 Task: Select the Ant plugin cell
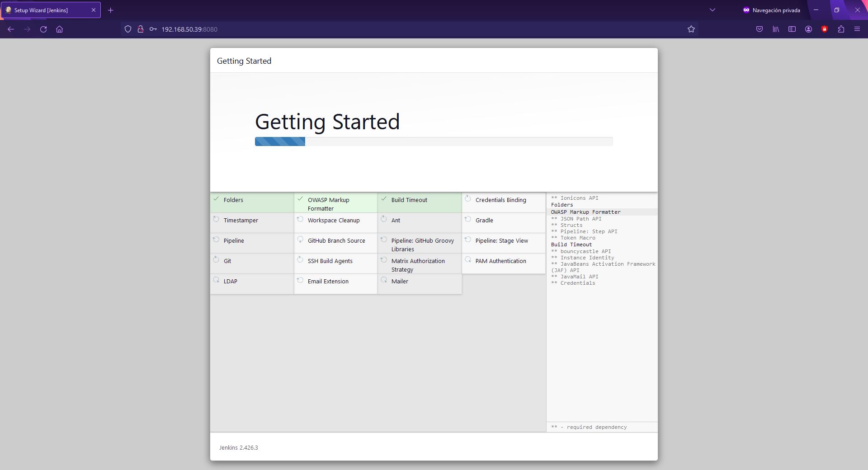point(420,223)
